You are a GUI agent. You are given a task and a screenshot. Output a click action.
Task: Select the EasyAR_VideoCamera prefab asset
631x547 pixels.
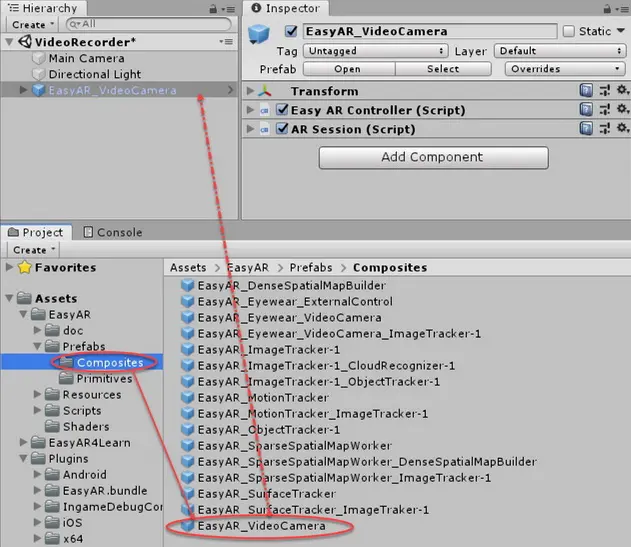pos(262,526)
